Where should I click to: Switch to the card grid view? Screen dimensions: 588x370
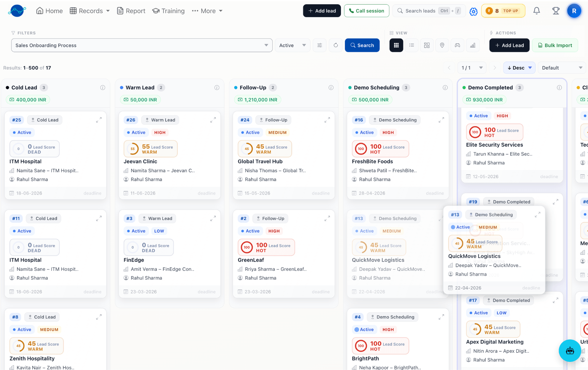(x=427, y=45)
